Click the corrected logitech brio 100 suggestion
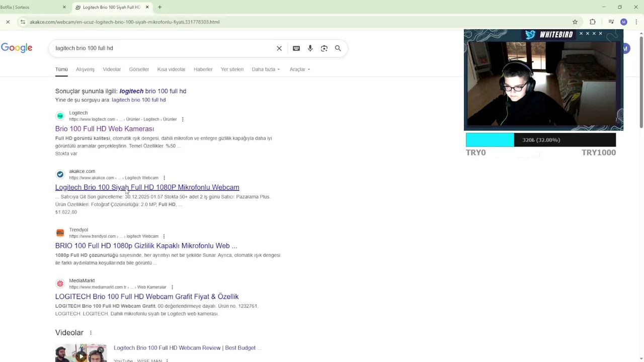Image resolution: width=644 pixels, height=362 pixels. coord(153,91)
